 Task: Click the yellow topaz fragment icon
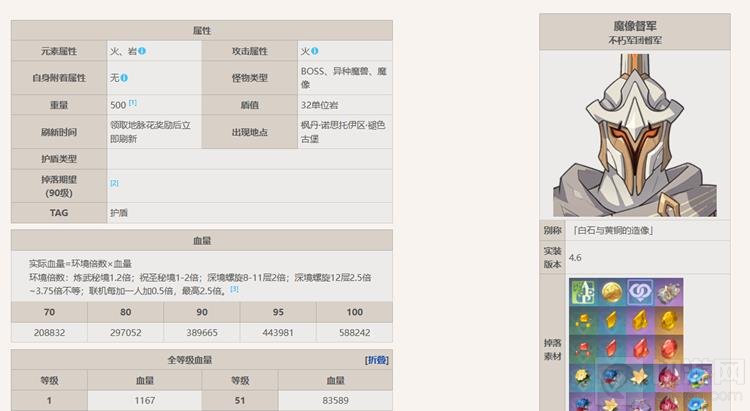611,320
